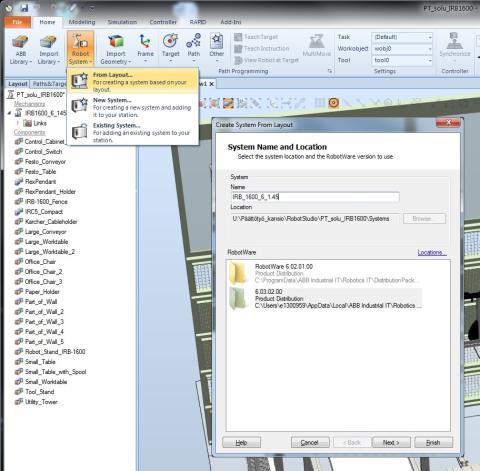Open Import Geometry options
The image size is (480, 471).
[x=116, y=49]
